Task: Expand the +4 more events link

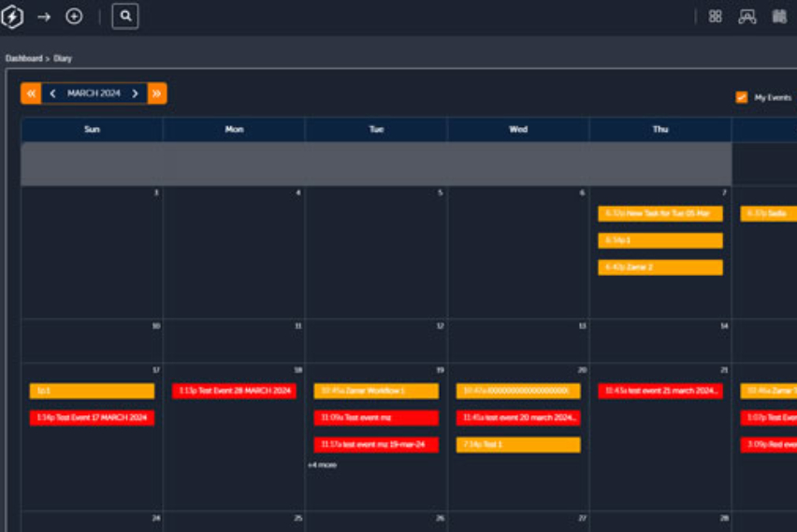Action: pos(322,465)
